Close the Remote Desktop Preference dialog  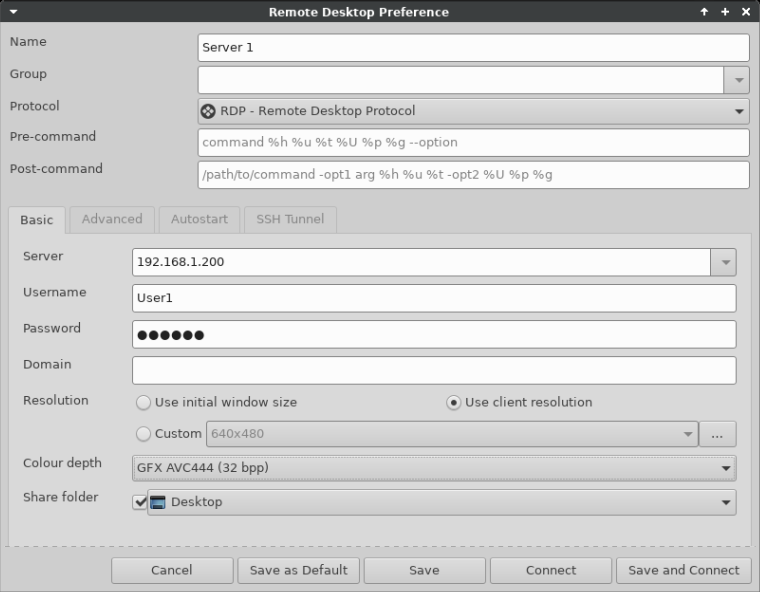pos(745,12)
